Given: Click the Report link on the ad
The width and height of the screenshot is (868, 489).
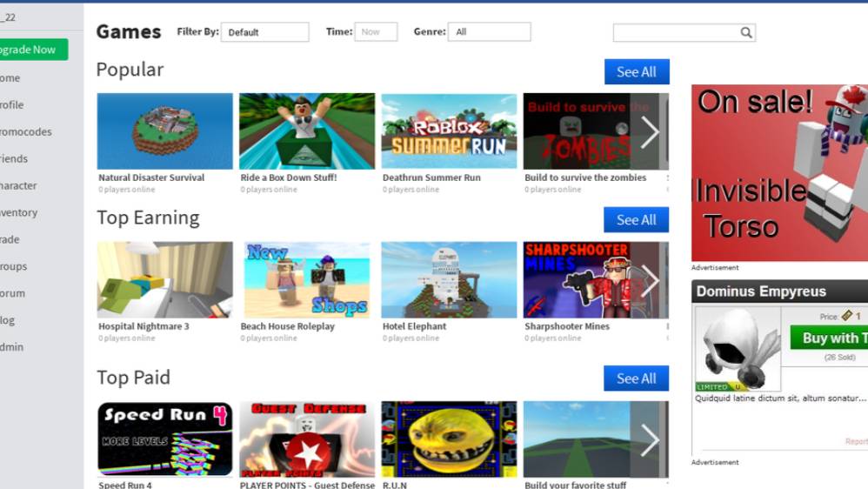Looking at the screenshot, I should (857, 441).
